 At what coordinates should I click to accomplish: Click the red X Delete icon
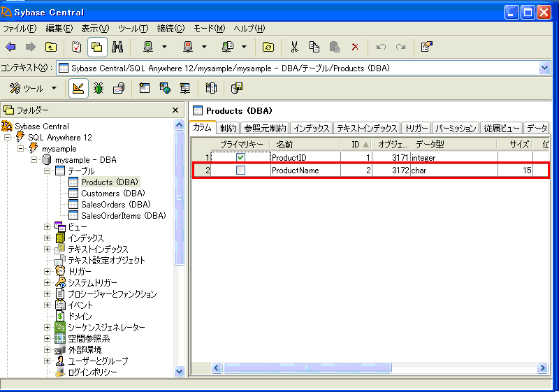(x=355, y=48)
